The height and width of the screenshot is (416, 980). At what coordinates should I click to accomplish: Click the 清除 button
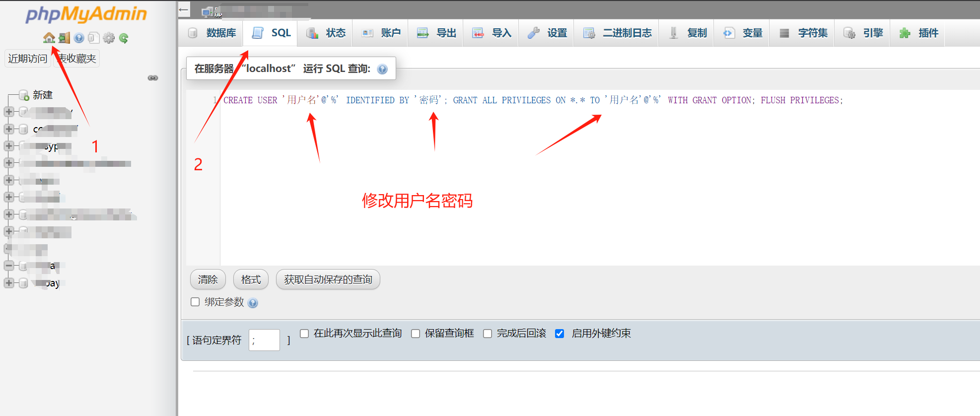tap(208, 279)
